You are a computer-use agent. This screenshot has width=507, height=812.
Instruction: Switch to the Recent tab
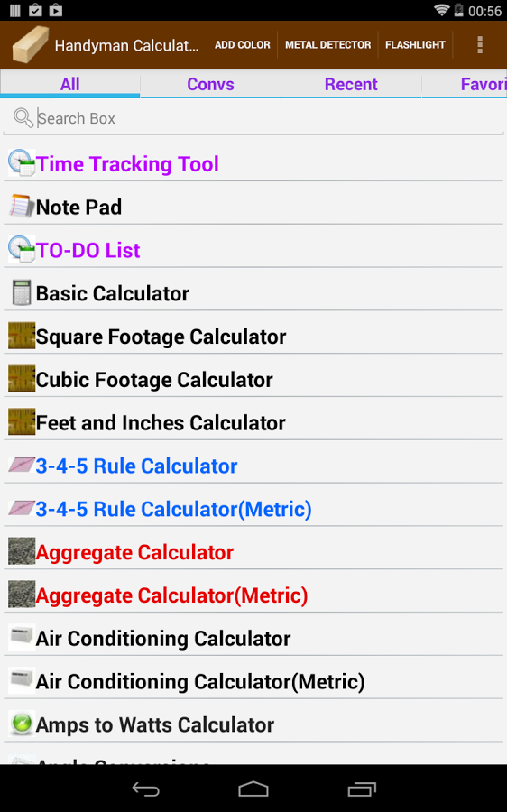coord(351,84)
